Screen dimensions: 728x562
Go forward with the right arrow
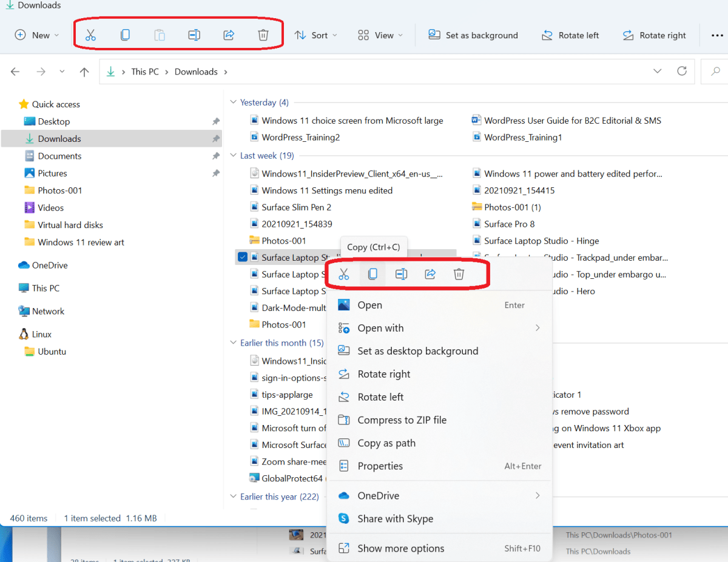[x=41, y=72]
